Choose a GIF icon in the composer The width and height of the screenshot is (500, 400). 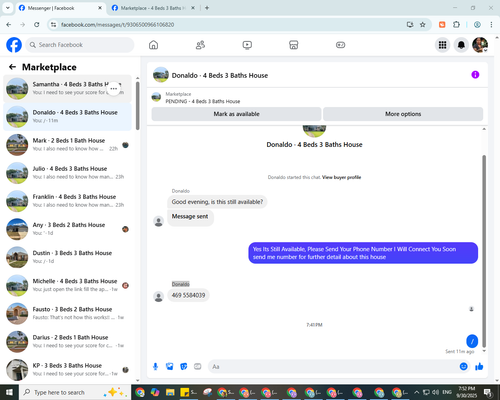click(198, 367)
